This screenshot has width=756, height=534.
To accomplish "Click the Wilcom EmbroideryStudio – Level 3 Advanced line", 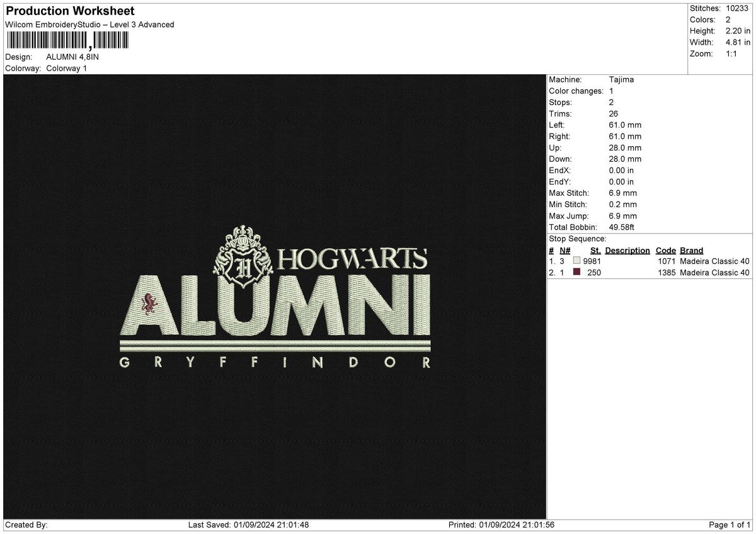I will pos(89,25).
